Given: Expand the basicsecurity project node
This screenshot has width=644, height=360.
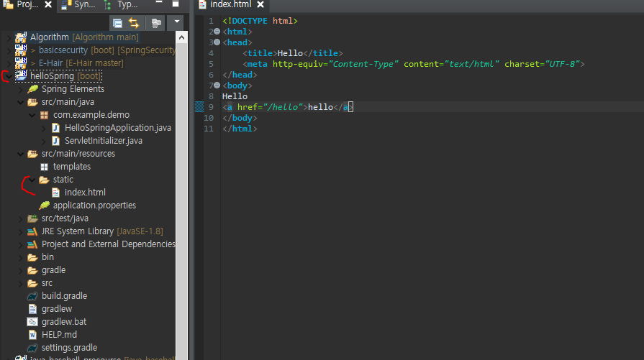Looking at the screenshot, I should (9, 50).
